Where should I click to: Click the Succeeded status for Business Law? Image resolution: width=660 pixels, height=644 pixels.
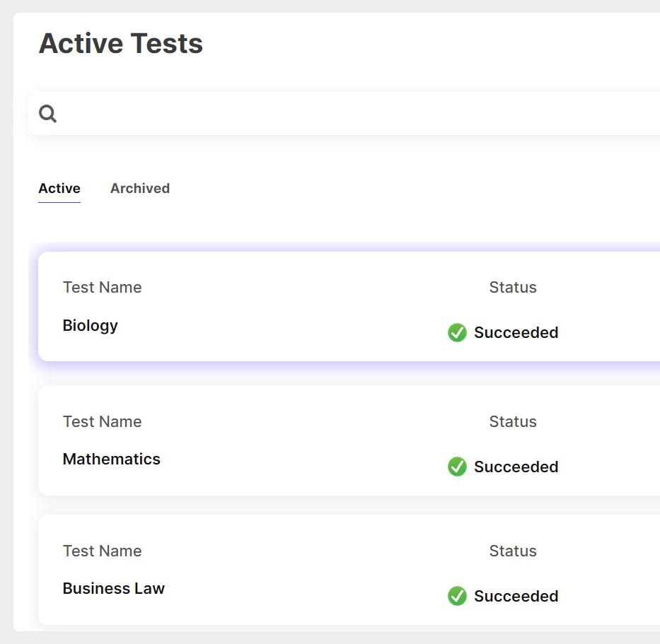(x=516, y=597)
